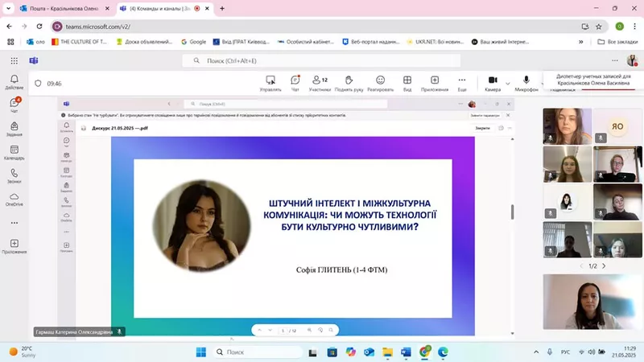Viewport: 644px width, 362px height.
Task: Open the THE CULTURE OF T... bookmark
Action: pos(79,42)
